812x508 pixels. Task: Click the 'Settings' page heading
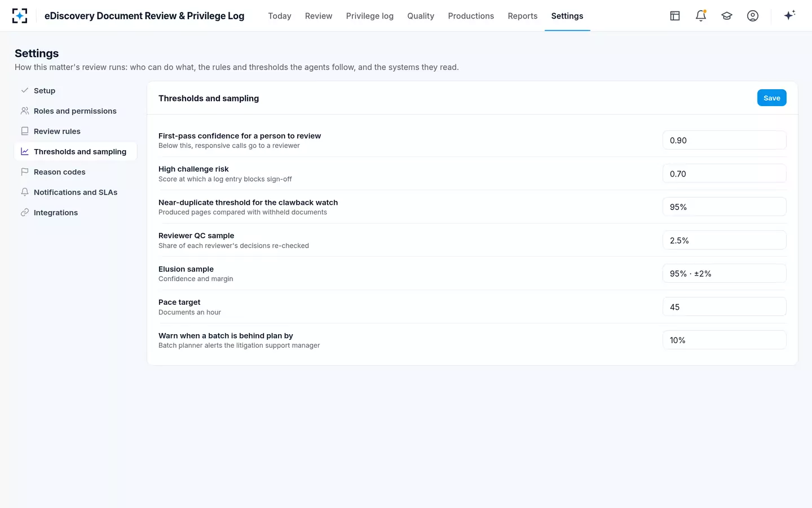click(37, 53)
